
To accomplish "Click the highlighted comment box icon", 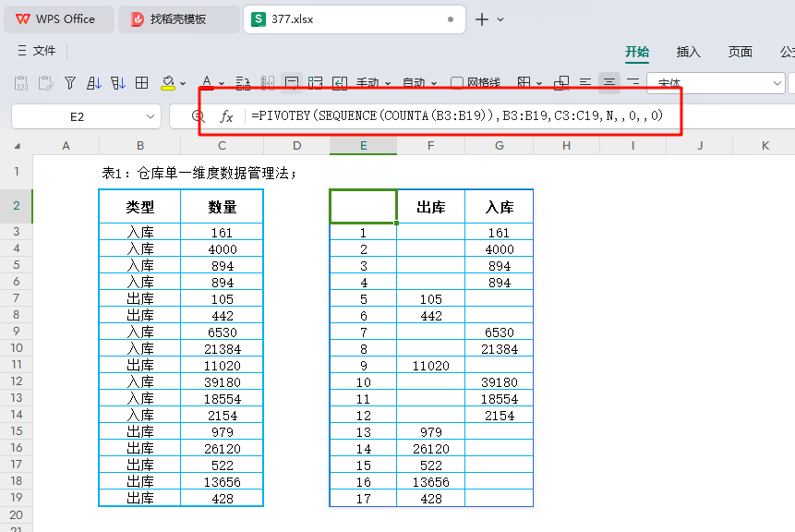I will 292,83.
